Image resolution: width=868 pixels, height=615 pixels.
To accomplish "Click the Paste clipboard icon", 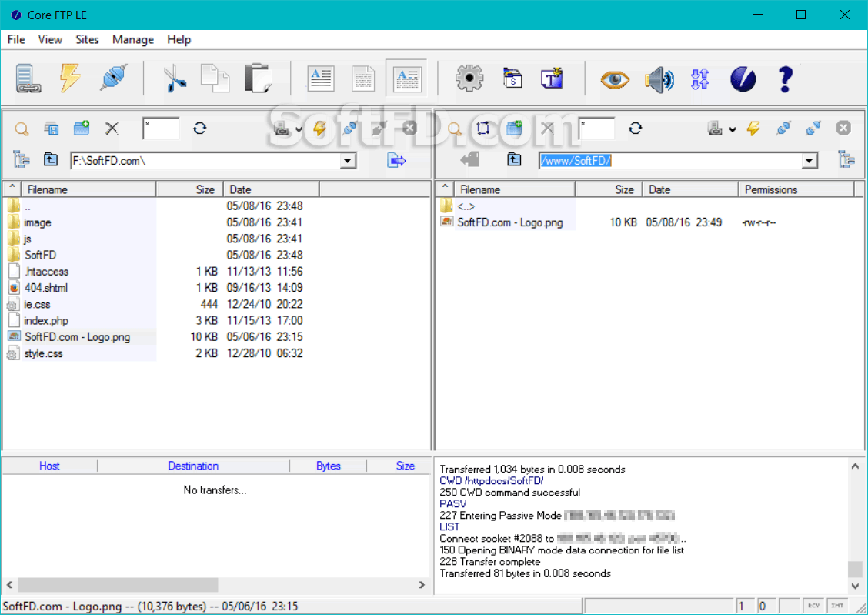I will 258,78.
